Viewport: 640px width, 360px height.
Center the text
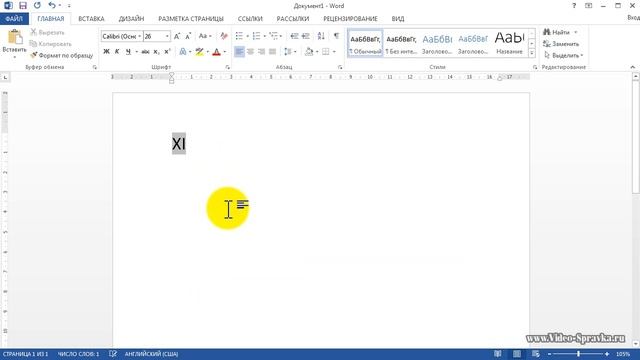pos(250,51)
